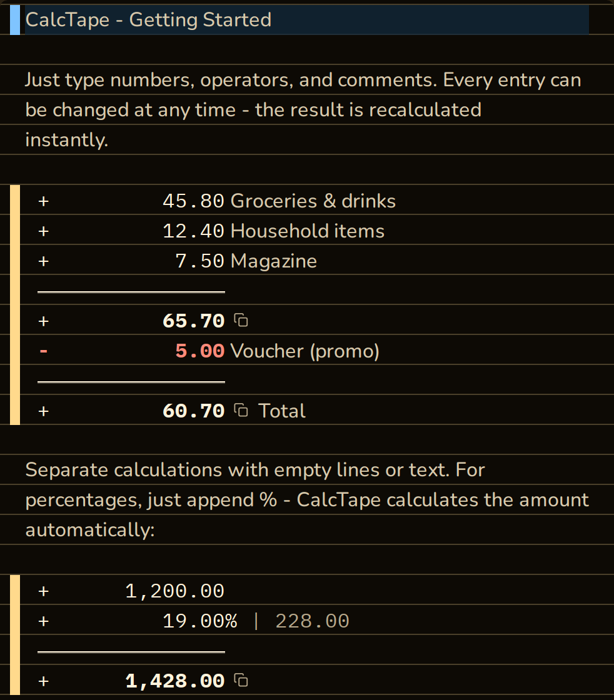Click the 19.00% percentage entry
614x700 pixels.
point(199,621)
